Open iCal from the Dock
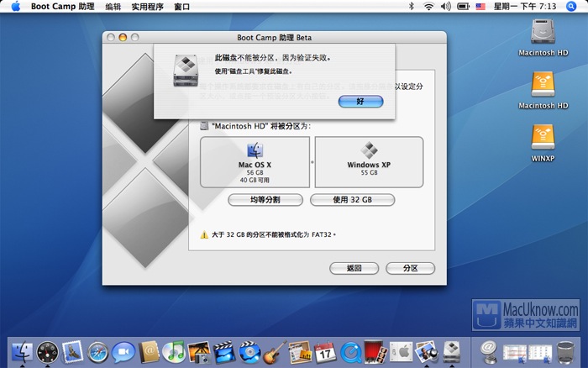This screenshot has width=588, height=368. [x=325, y=352]
